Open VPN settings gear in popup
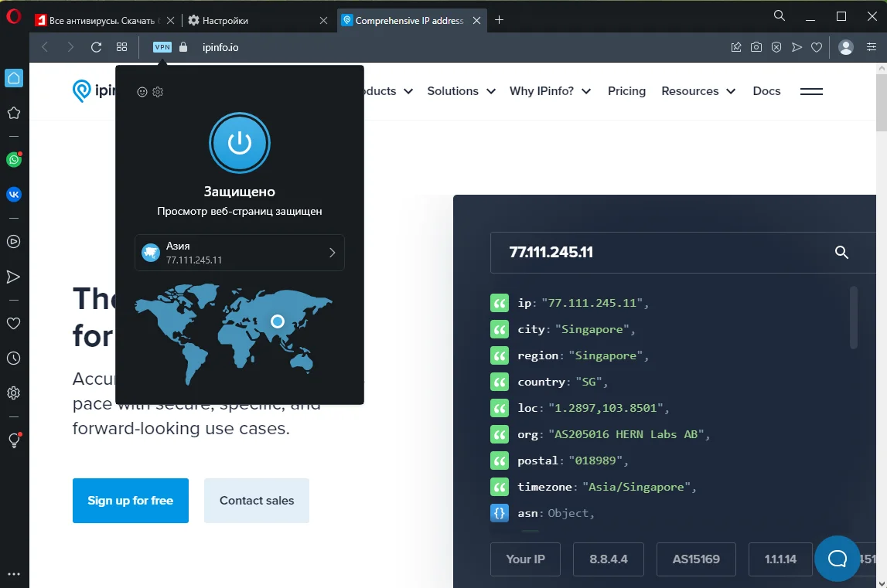This screenshot has height=588, width=887. 158,92
